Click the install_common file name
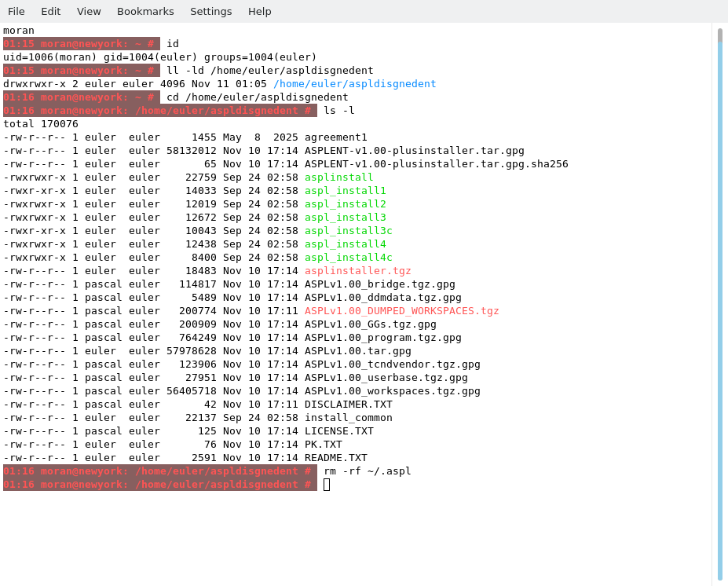Image resolution: width=728 pixels, height=586 pixels. [348, 418]
